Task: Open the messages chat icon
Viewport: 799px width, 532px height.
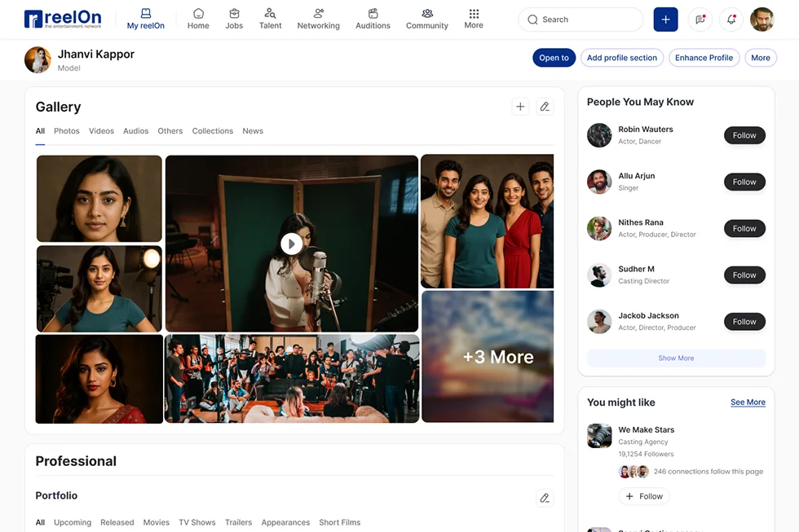Action: click(700, 20)
